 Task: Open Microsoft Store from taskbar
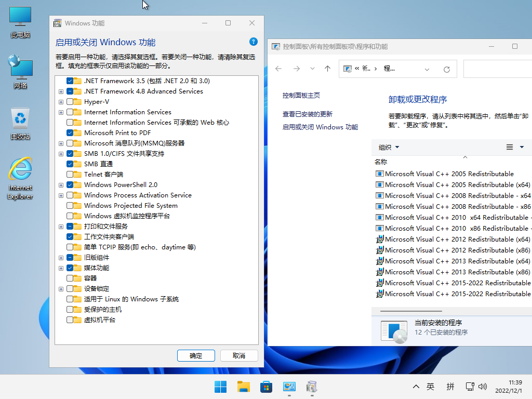(267, 387)
